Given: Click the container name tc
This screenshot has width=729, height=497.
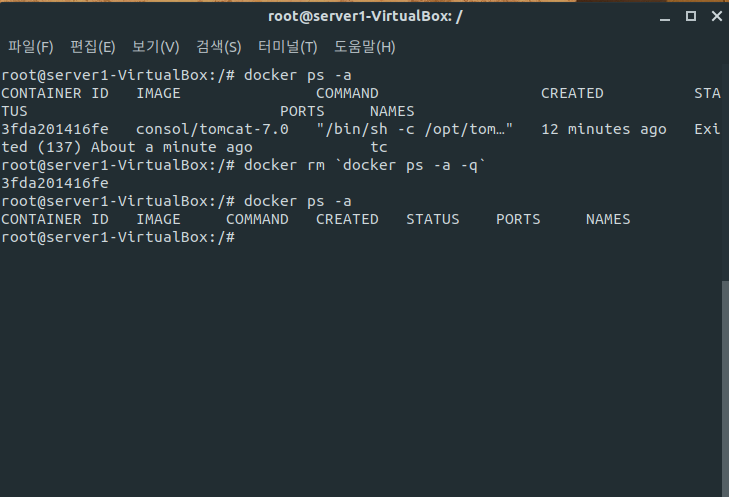Looking at the screenshot, I should pos(379,147).
